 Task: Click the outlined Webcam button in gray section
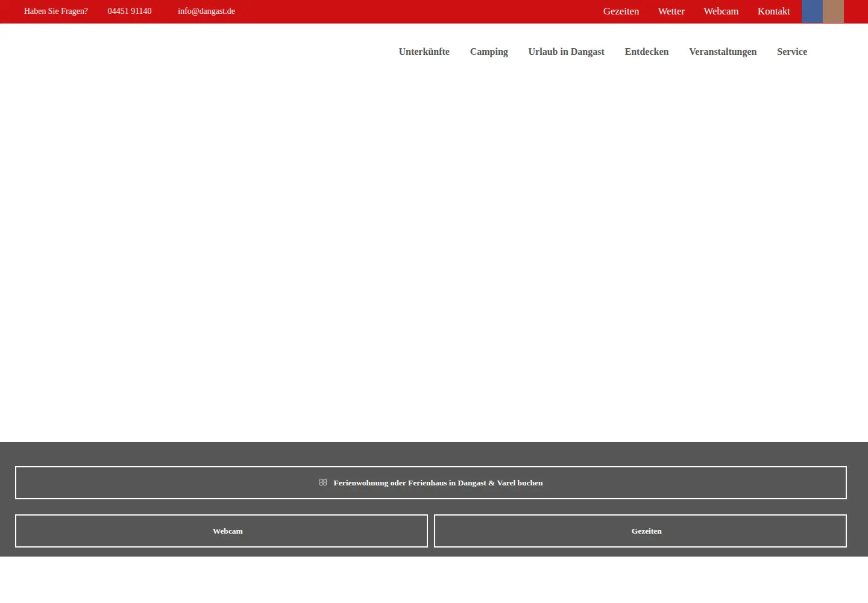point(221,531)
